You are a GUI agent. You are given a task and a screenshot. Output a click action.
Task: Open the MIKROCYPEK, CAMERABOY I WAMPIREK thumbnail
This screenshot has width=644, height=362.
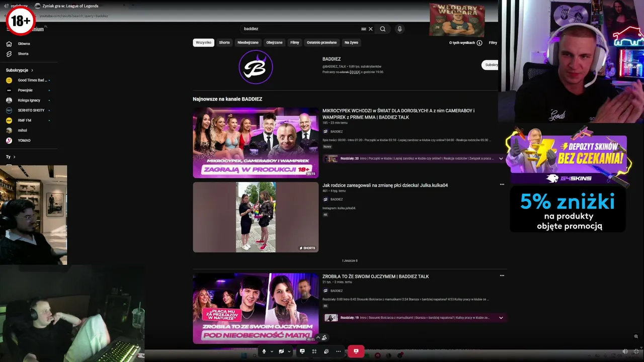pyautogui.click(x=256, y=143)
